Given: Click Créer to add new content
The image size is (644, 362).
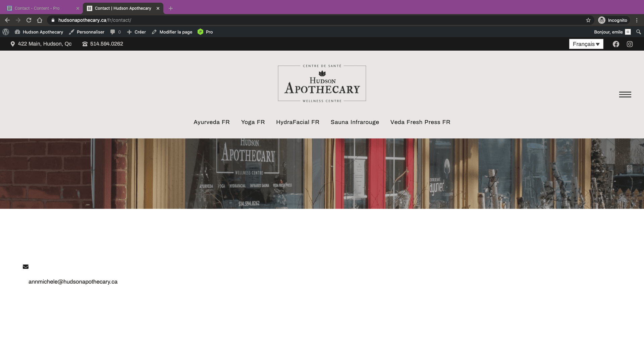Looking at the screenshot, I should (x=137, y=32).
